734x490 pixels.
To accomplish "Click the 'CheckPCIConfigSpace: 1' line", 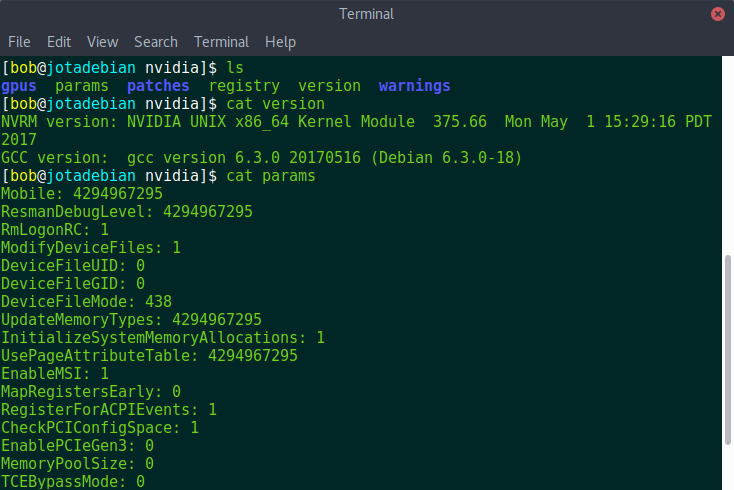I will tap(100, 428).
